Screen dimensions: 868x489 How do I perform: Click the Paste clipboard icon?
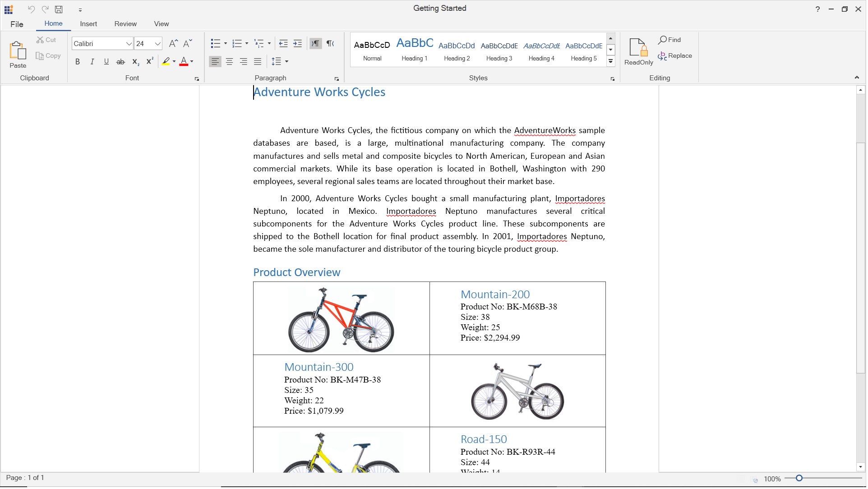18,51
